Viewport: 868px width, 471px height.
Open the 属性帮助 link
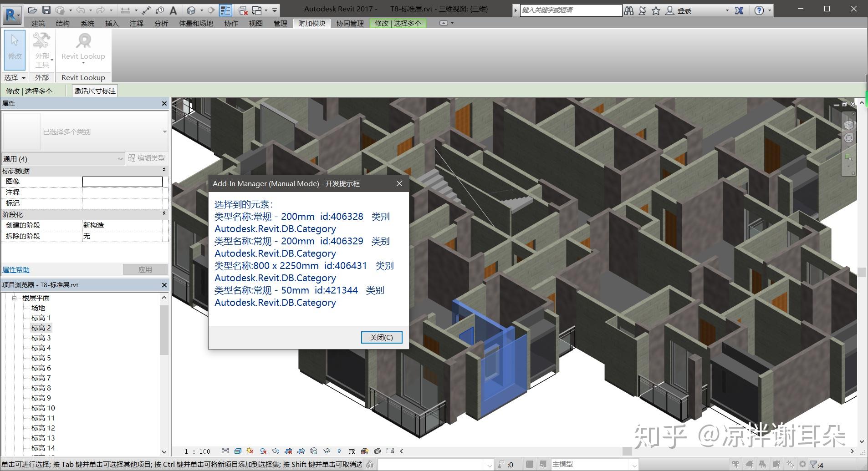[16, 269]
